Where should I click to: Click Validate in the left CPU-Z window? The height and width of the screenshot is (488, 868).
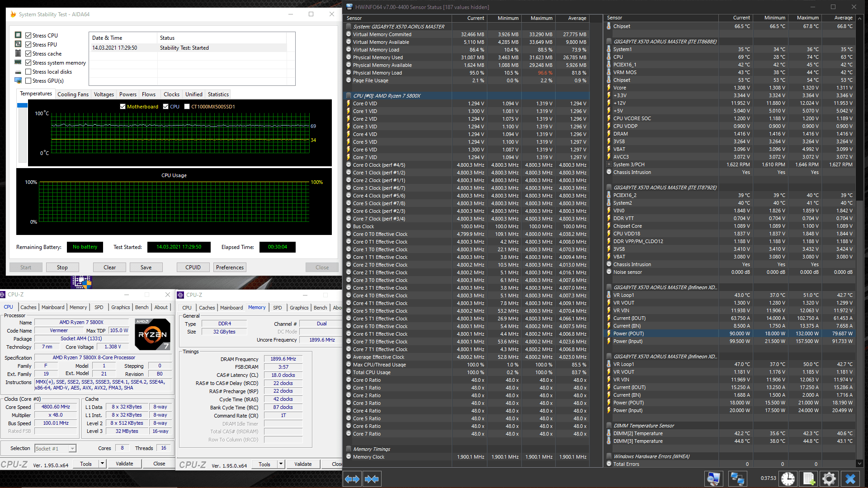124,464
